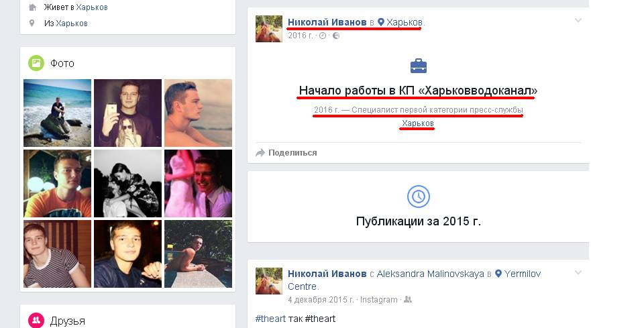Click the Поделиться share button
Image resolution: width=644 pixels, height=328 pixels.
click(286, 153)
